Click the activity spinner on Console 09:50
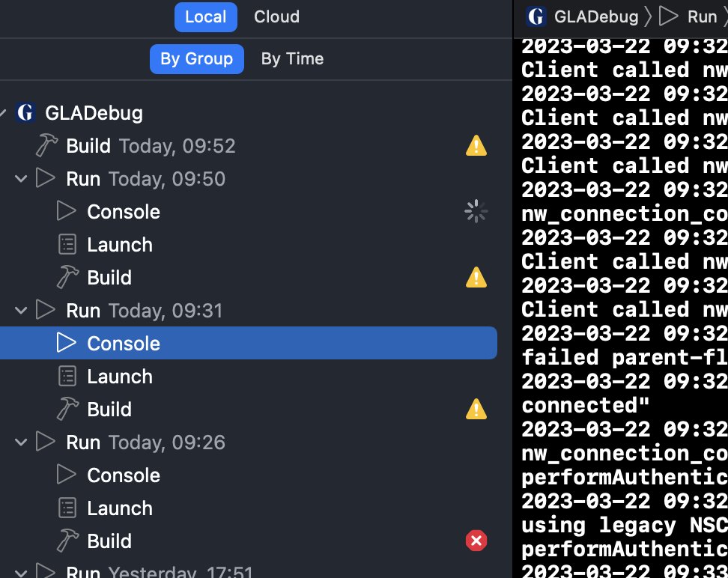This screenshot has width=728, height=578. coord(476,212)
